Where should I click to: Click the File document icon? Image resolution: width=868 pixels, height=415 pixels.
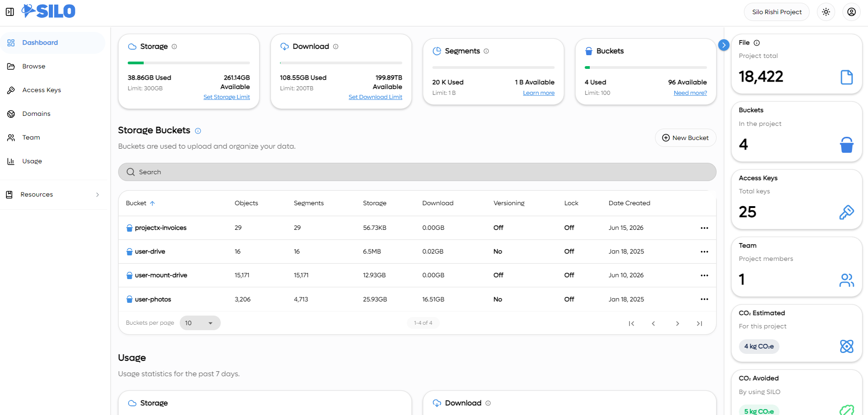[847, 77]
